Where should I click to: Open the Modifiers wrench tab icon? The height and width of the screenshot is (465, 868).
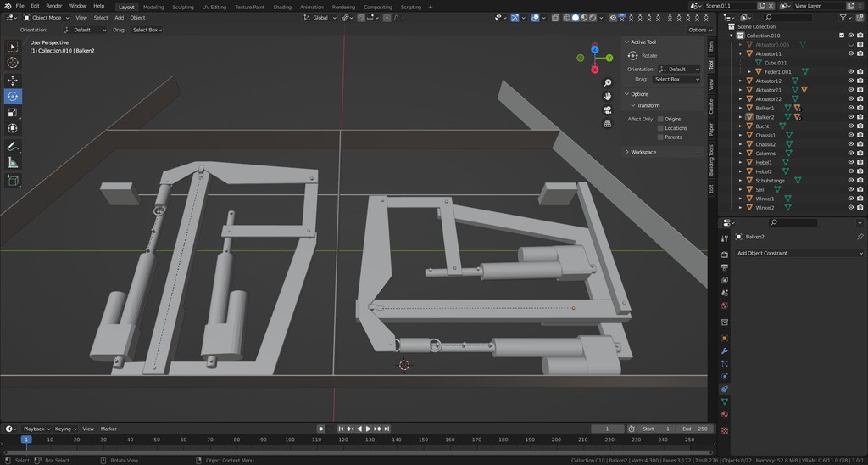click(x=725, y=350)
